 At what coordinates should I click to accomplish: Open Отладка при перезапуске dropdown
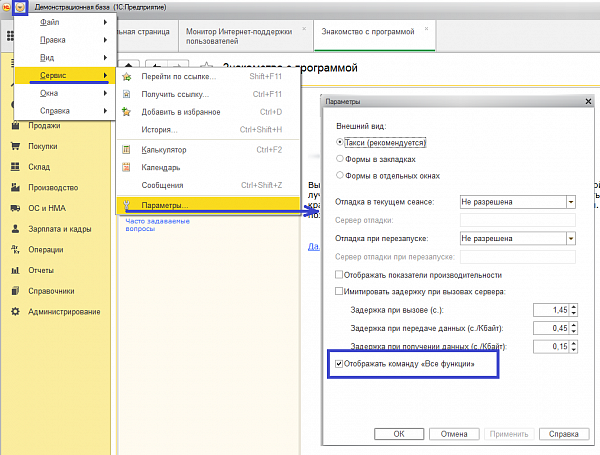(x=571, y=238)
